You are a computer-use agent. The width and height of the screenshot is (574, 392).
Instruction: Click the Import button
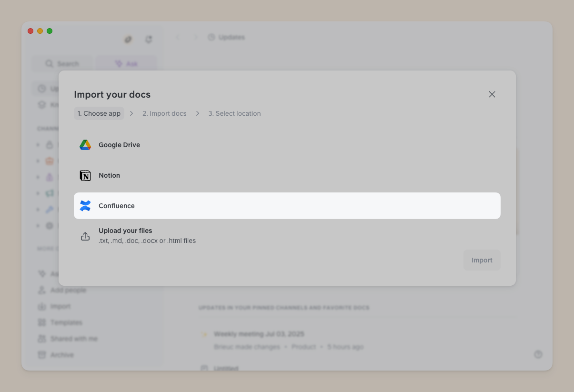482,260
